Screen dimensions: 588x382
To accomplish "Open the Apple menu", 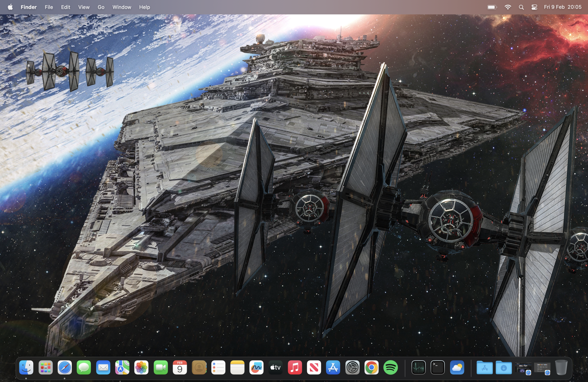I will pyautogui.click(x=10, y=7).
